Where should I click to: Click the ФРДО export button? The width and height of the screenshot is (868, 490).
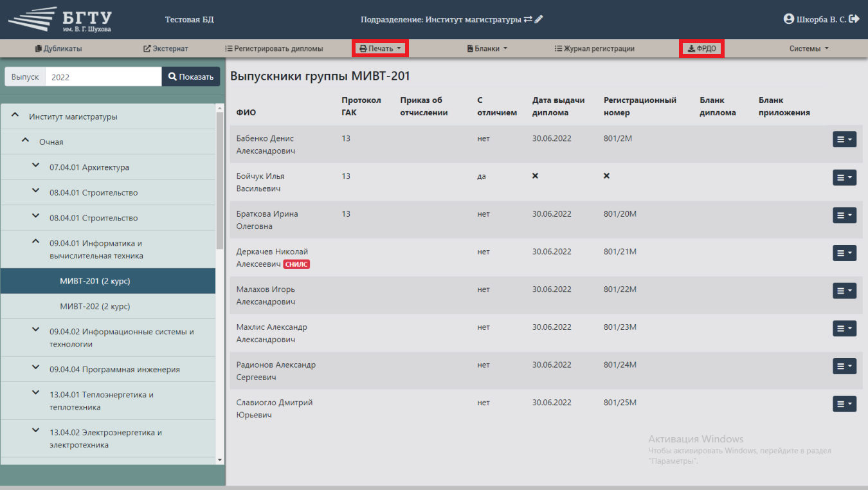(x=701, y=48)
